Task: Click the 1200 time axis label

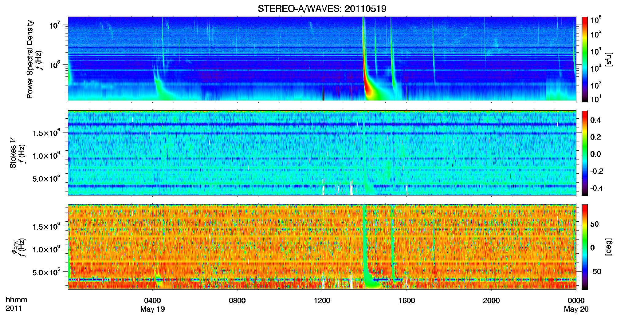Action: (x=322, y=301)
